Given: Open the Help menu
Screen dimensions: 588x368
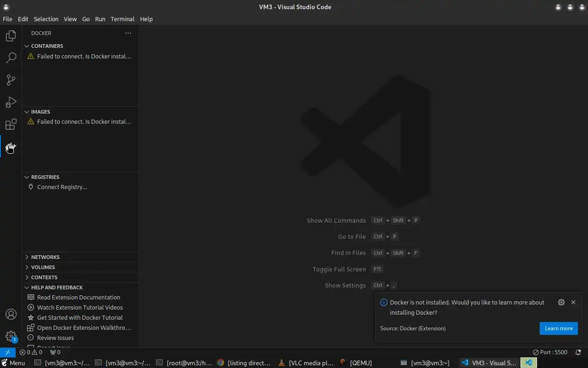Looking at the screenshot, I should pos(146,19).
